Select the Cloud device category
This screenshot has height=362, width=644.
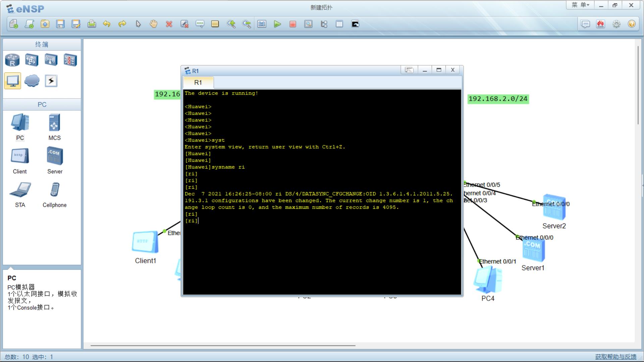(32, 81)
